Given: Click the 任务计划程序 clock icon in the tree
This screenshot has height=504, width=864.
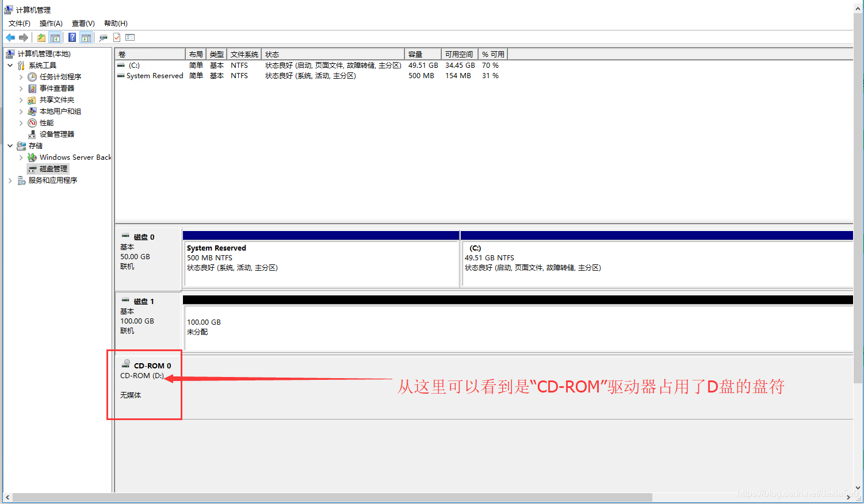Looking at the screenshot, I should click(32, 76).
